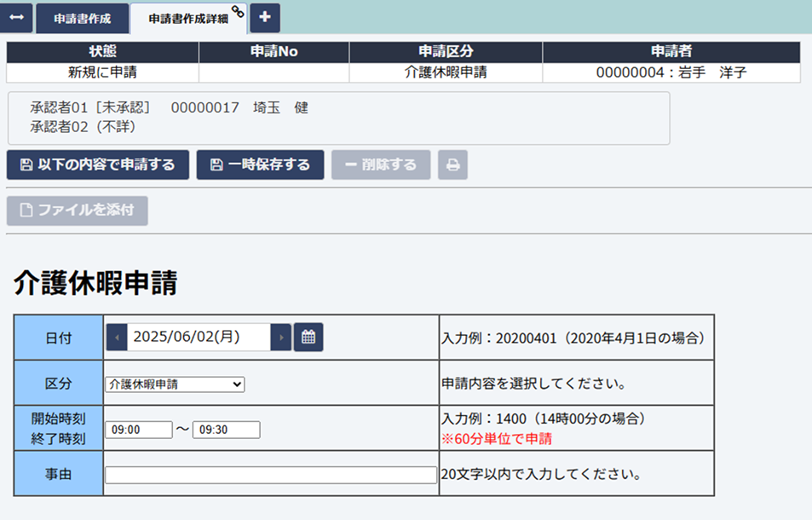Submit with 以下の内容で申請する button

[x=97, y=165]
